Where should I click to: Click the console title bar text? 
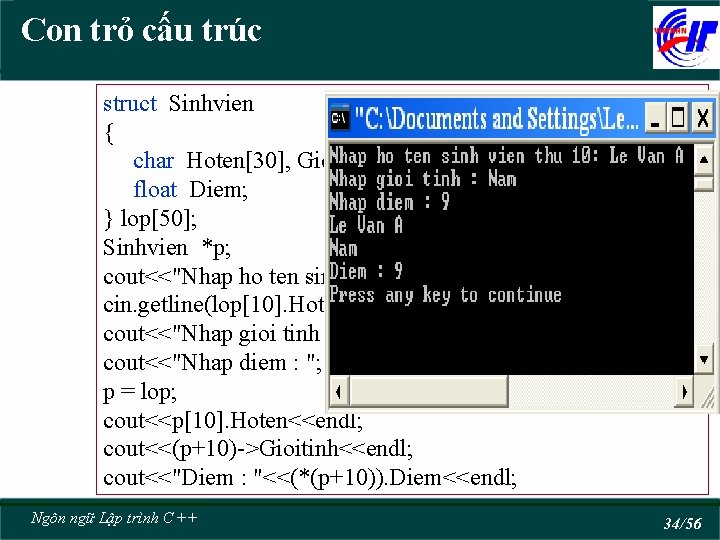(496, 118)
